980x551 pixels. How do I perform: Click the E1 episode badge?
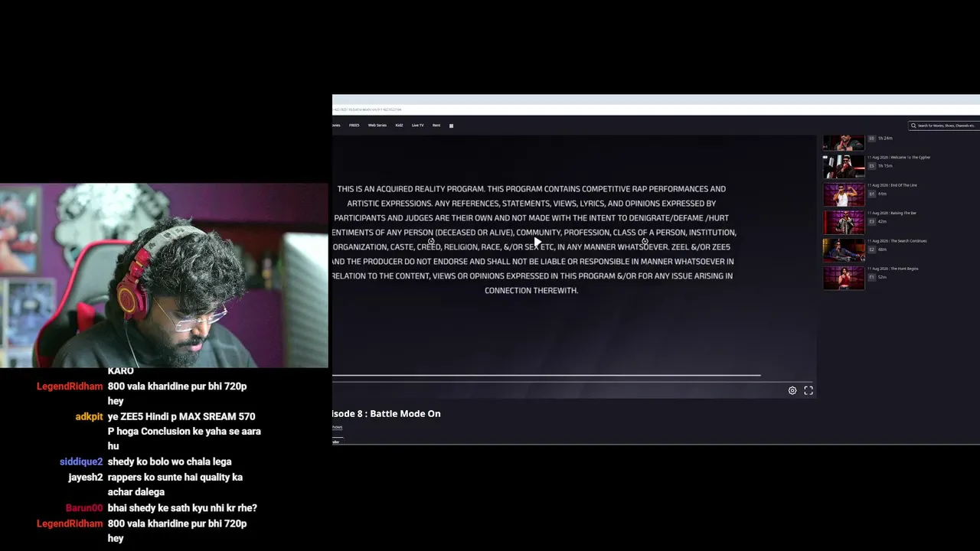coord(871,277)
